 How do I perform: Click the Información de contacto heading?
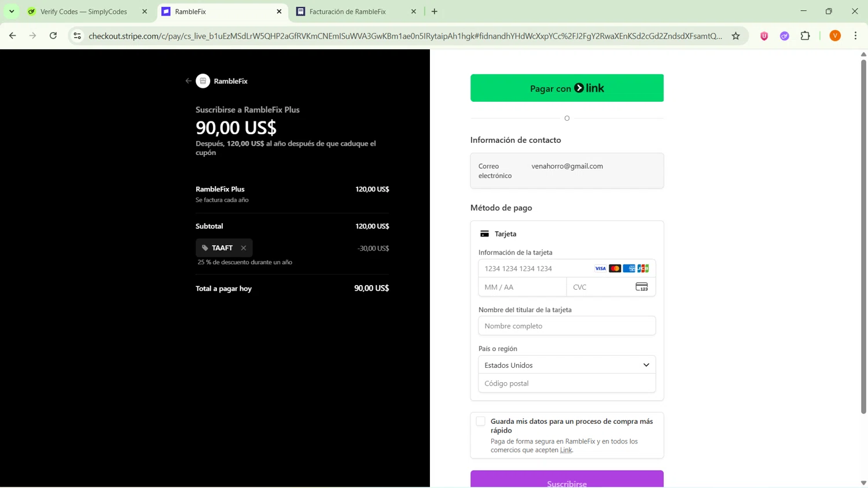click(x=515, y=140)
